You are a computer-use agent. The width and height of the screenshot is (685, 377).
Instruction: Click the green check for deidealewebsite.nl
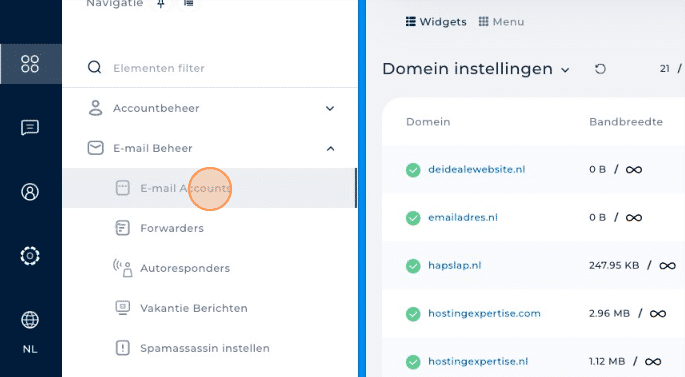(x=413, y=170)
